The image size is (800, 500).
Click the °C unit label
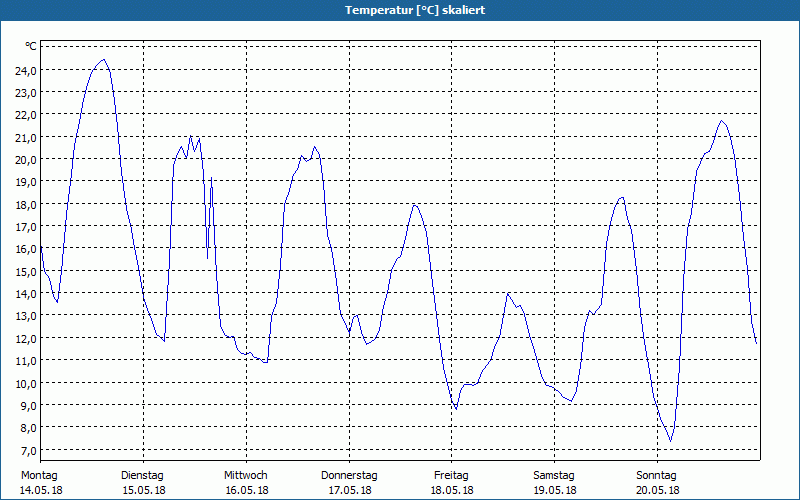(31, 46)
